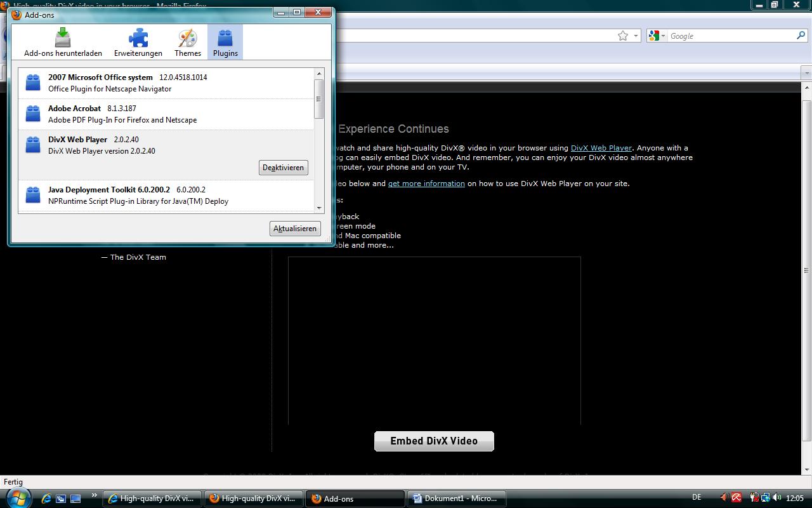Open the Windows Start menu

pyautogui.click(x=18, y=498)
